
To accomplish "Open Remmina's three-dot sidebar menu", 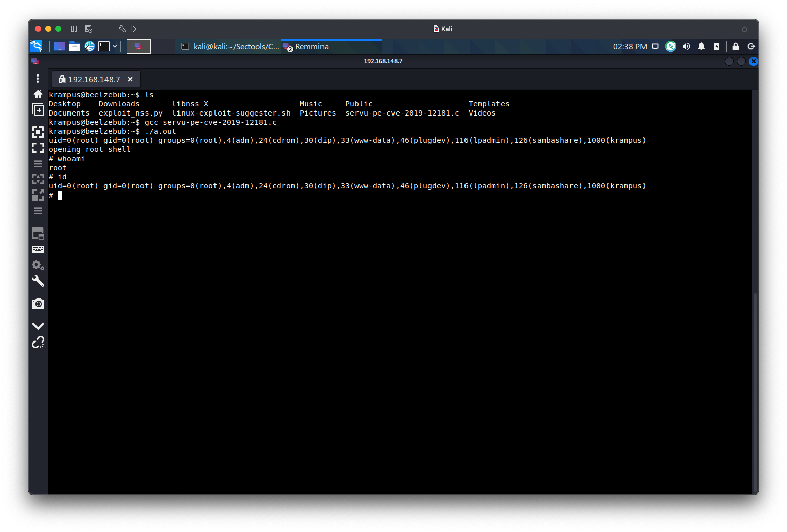I will [x=38, y=79].
